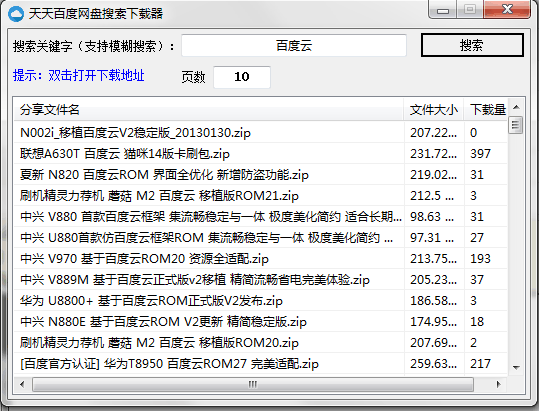Click file size 98.63 ... cell
Screen dimensions: 539x411
point(432,216)
